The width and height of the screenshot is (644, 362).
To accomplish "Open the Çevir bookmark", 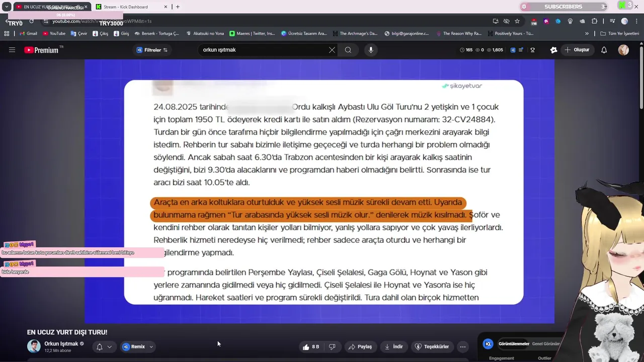I will [79, 34].
